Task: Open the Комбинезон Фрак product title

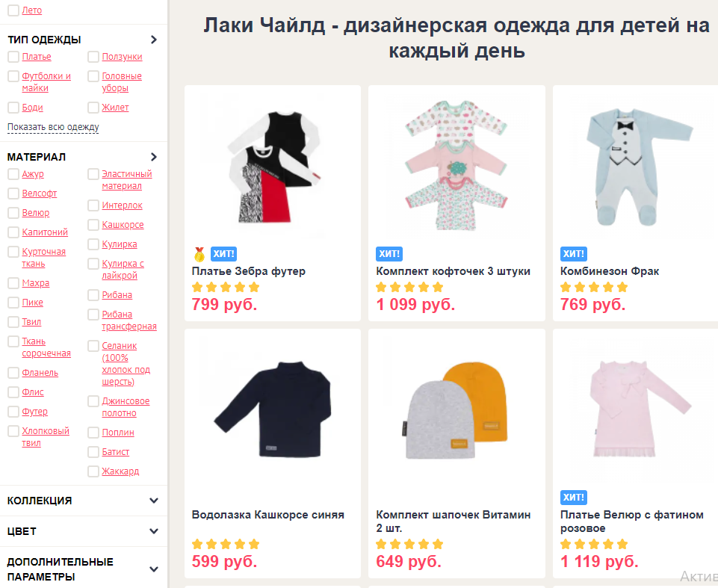Action: click(610, 271)
